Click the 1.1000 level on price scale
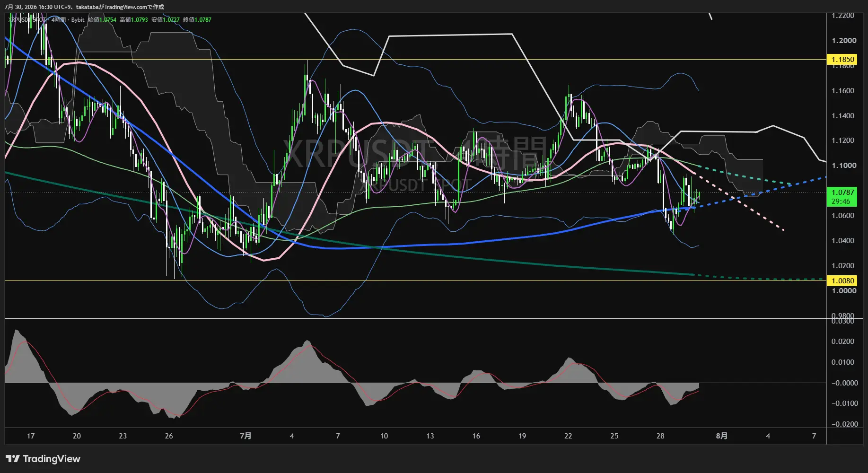Image resolution: width=868 pixels, height=473 pixels. point(844,166)
